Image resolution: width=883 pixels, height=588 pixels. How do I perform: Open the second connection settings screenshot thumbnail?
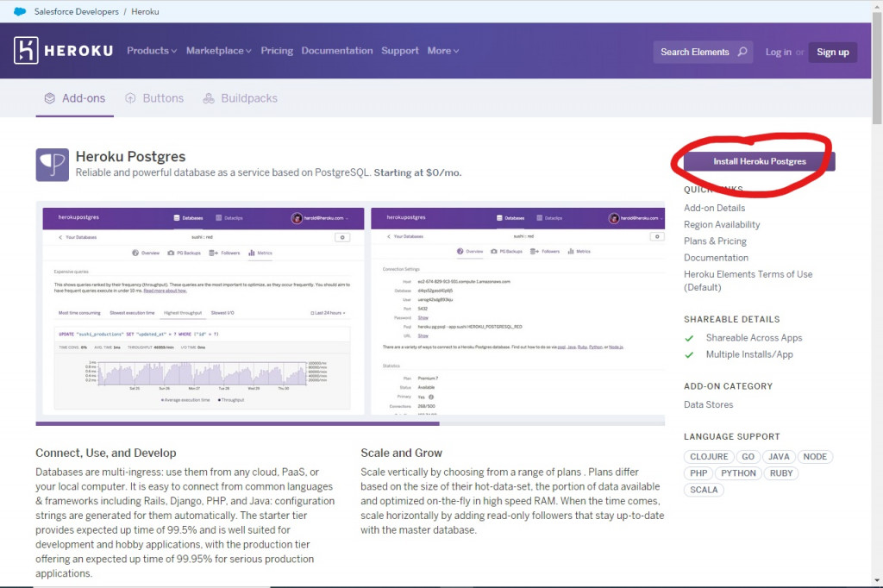pos(517,311)
